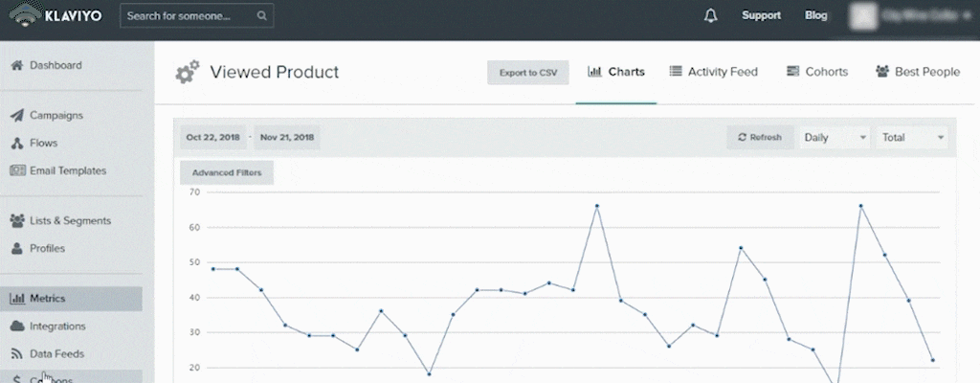Click the Integrations cloud icon
The width and height of the screenshot is (980, 383).
pos(17,327)
